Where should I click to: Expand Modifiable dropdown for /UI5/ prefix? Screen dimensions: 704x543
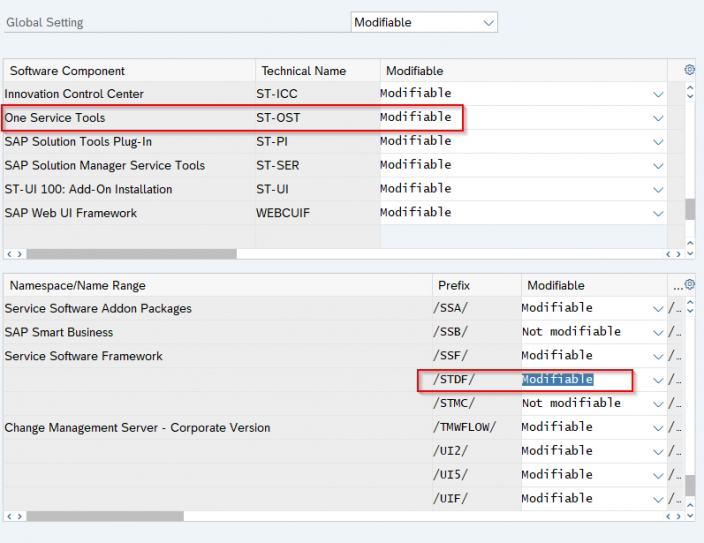pos(658,476)
